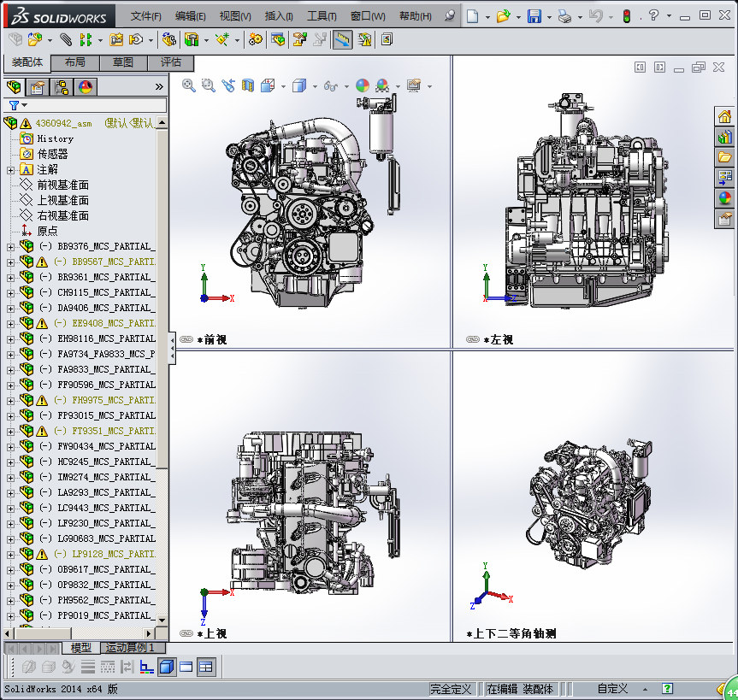
Task: Select 前视基准面 in the tree
Action: click(x=63, y=185)
